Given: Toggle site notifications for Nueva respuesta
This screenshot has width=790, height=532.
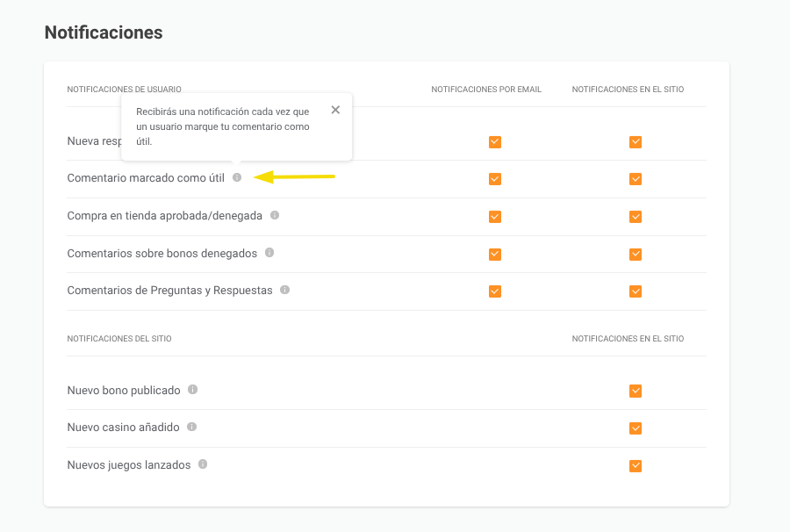Looking at the screenshot, I should point(636,141).
